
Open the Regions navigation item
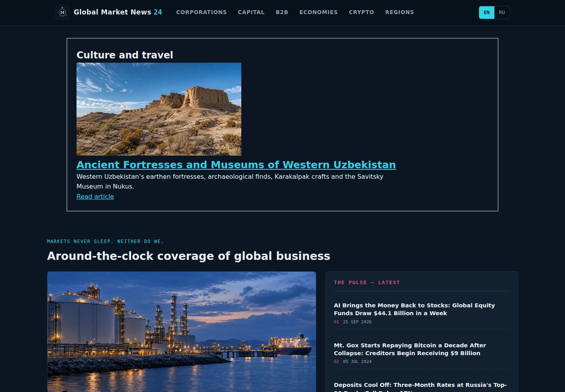tap(399, 13)
